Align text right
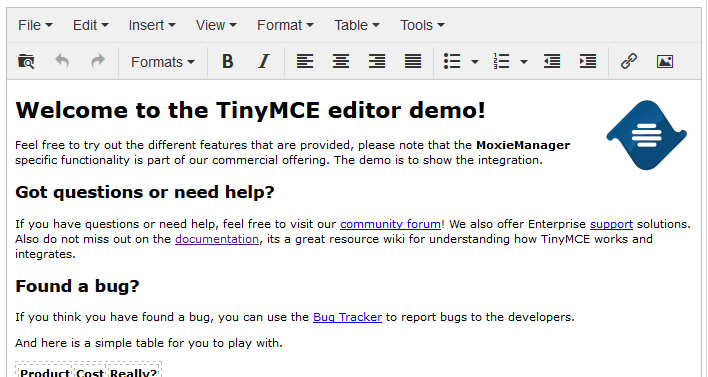Viewport: 708px width, 377px height. (x=377, y=61)
